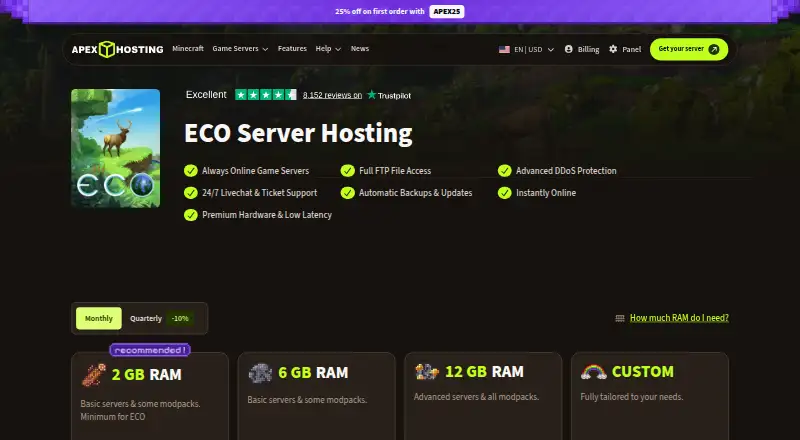Click checkmark beside Premium Hardware & Low Latency
This screenshot has width=800, height=440.
point(191,215)
